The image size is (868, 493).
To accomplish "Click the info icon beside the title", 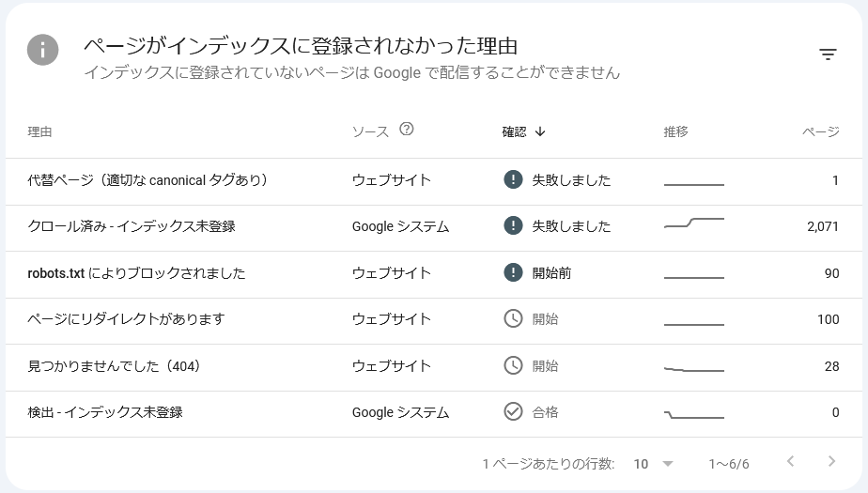I will click(42, 50).
